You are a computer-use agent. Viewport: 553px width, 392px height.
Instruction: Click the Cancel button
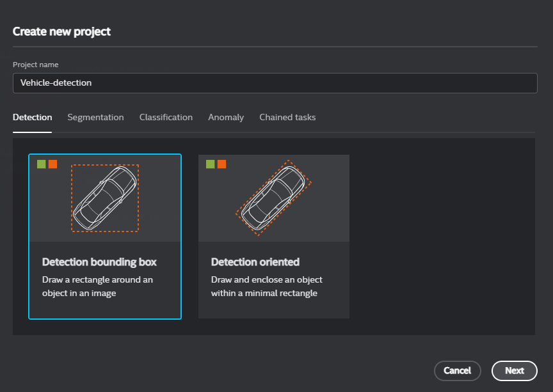(x=458, y=371)
